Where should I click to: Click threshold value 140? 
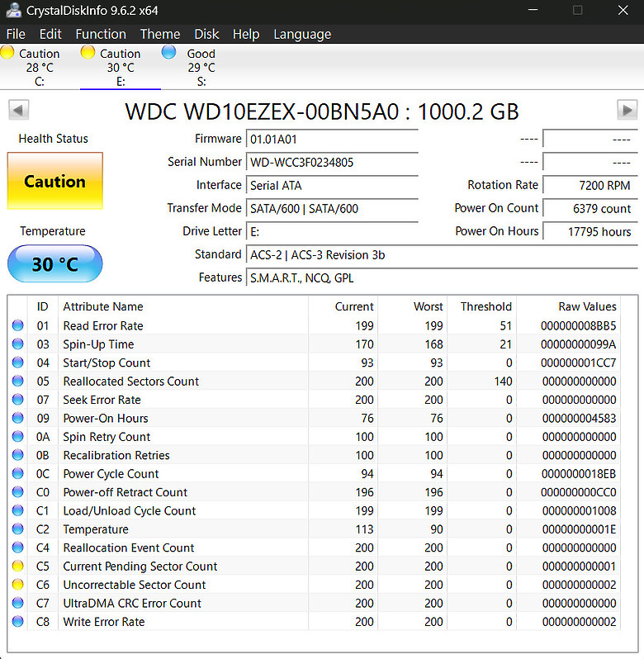pos(503,382)
